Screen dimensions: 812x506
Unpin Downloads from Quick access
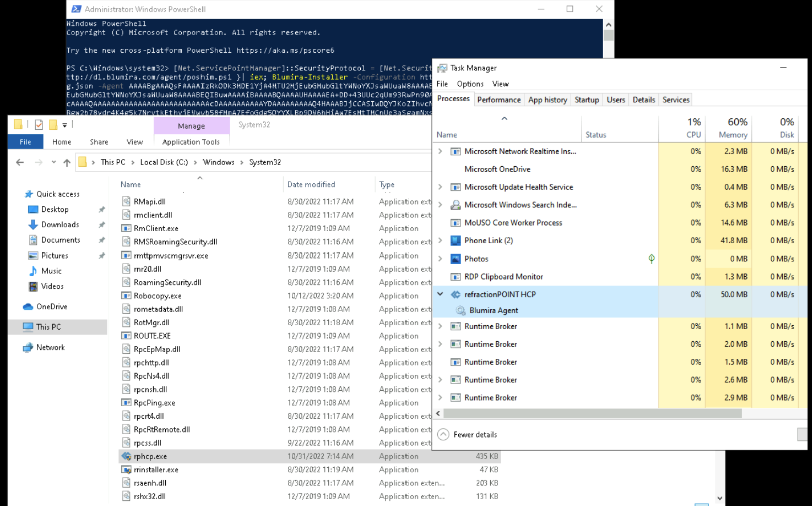click(102, 224)
